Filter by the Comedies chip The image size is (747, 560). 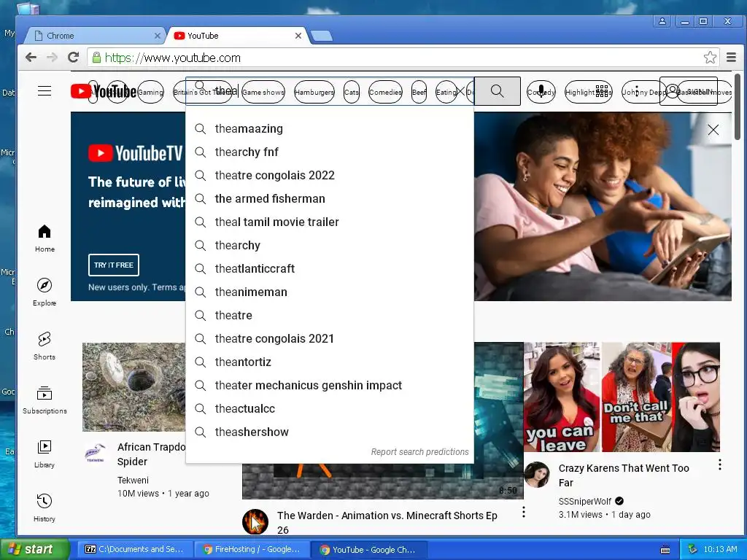pyautogui.click(x=385, y=92)
